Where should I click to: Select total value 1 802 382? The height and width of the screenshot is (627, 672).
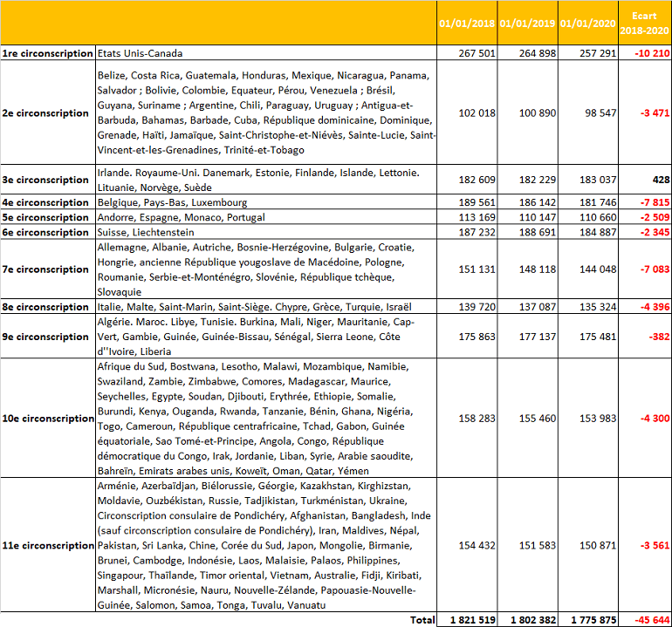pos(533,620)
